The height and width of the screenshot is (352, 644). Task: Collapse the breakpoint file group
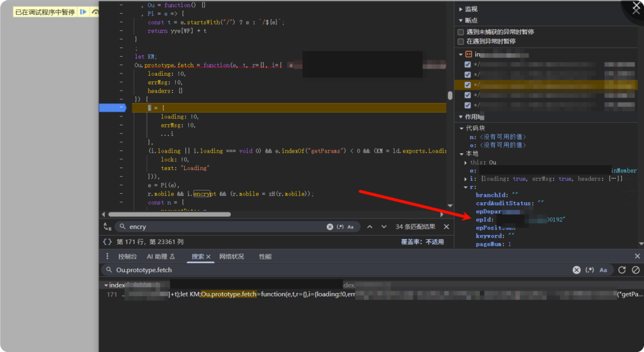click(461, 54)
